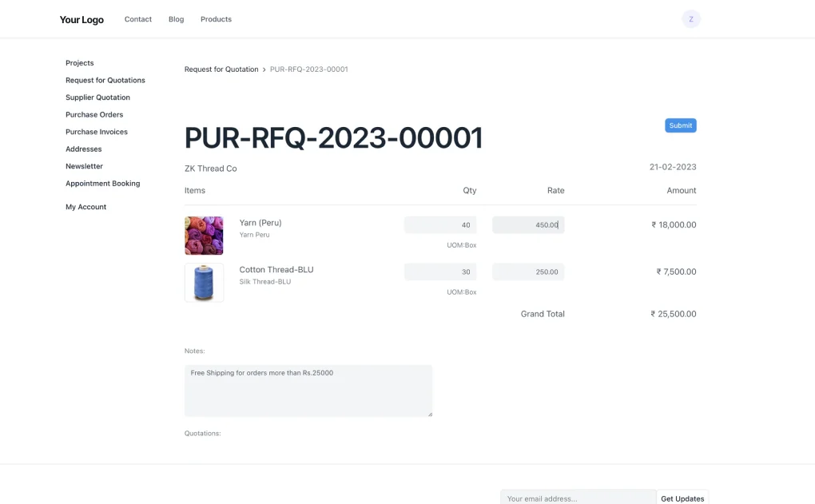Click the Your Logo brand icon
The image size is (815, 504).
81,20
